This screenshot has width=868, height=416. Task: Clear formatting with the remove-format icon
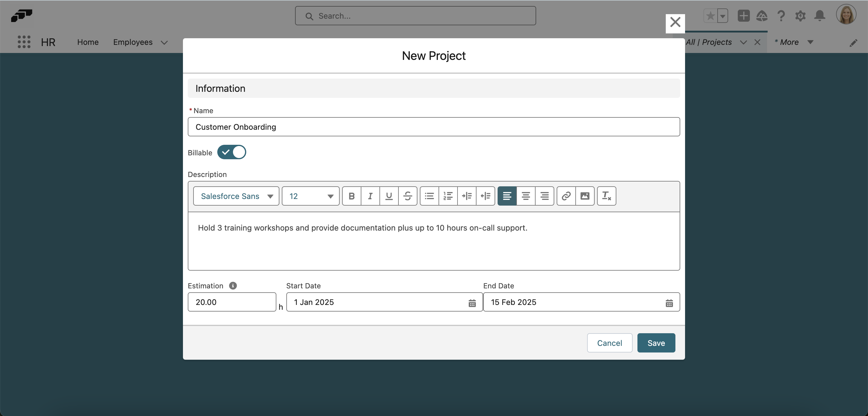pyautogui.click(x=606, y=196)
